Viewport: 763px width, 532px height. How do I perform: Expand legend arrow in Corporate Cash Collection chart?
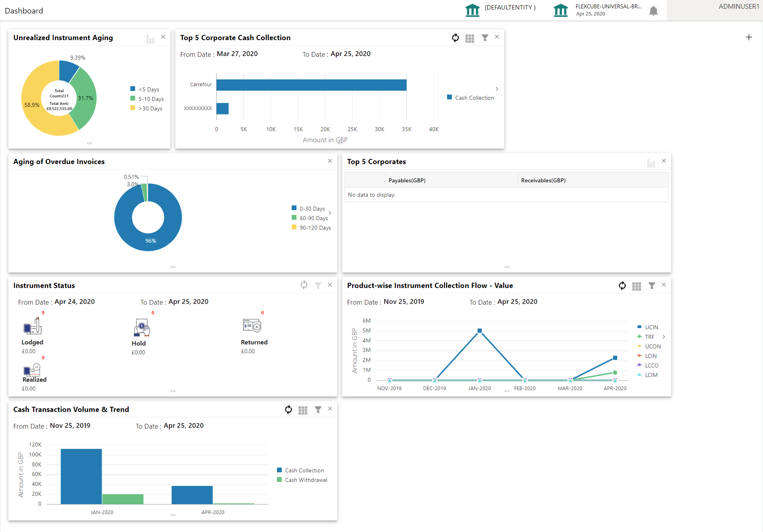(497, 89)
